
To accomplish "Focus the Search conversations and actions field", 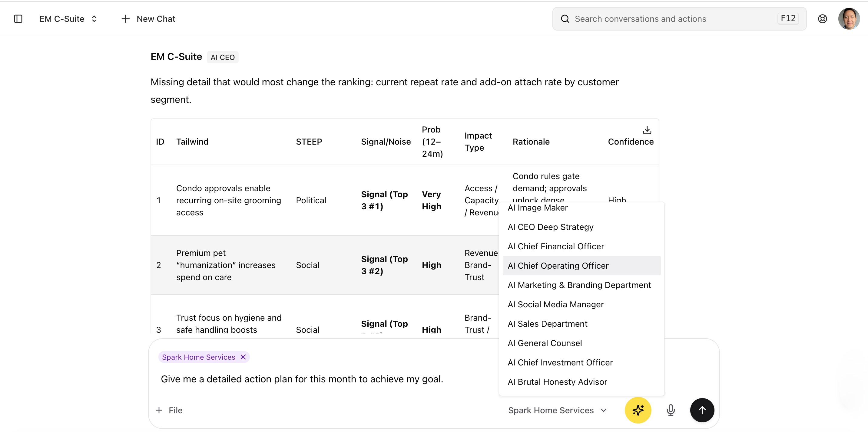I will 679,19.
